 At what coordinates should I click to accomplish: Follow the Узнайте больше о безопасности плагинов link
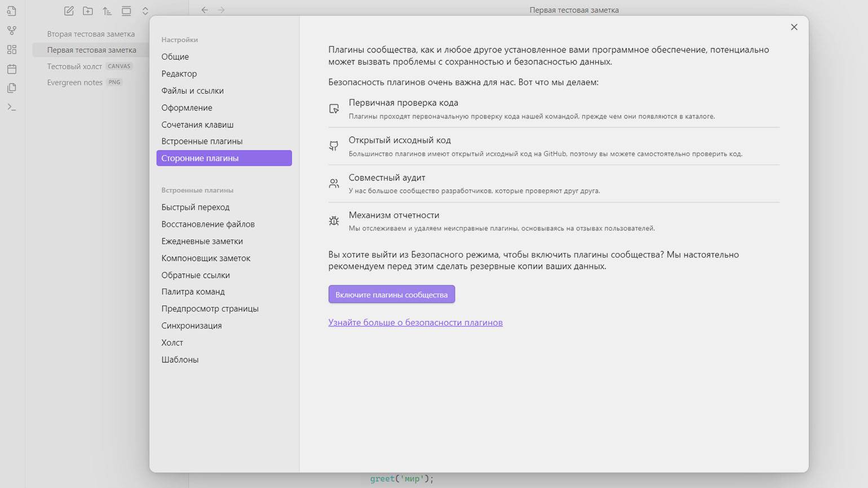pyautogui.click(x=415, y=322)
